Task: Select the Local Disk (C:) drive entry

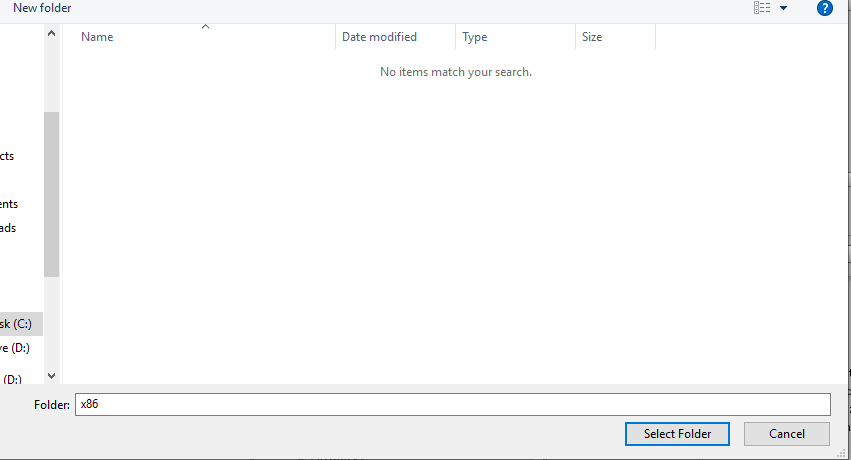Action: 17,324
